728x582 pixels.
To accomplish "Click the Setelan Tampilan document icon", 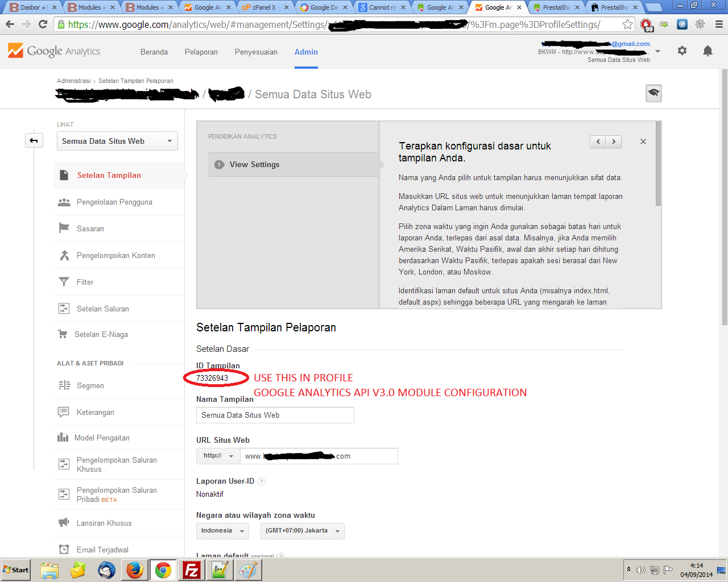I will point(64,175).
